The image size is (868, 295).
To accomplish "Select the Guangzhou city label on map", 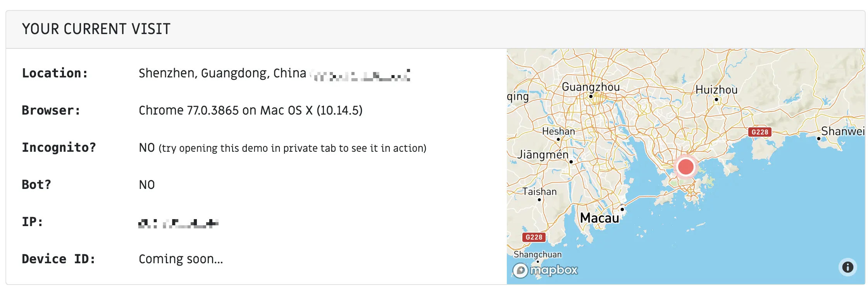I will click(591, 87).
